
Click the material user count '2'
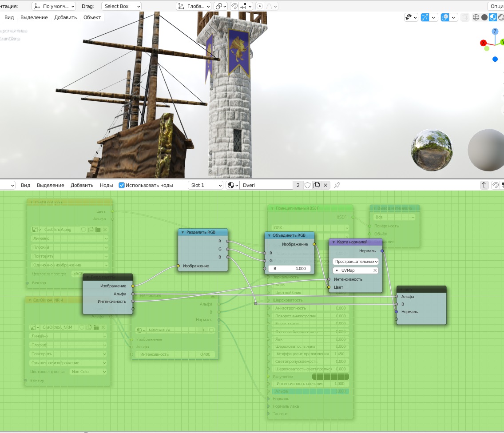click(x=298, y=185)
